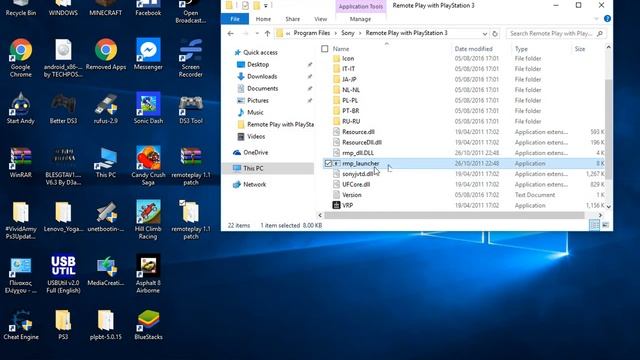Viewport: 640px width, 360px height.
Task: Open the WinRAR desktop shortcut
Action: tap(21, 162)
